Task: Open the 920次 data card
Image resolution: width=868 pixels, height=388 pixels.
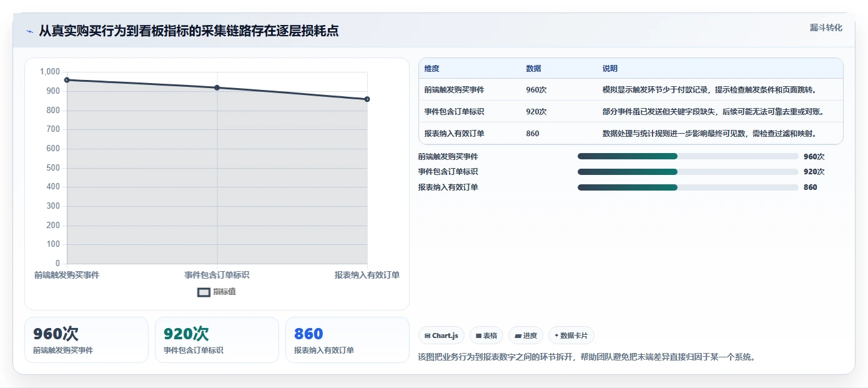Action: [217, 340]
